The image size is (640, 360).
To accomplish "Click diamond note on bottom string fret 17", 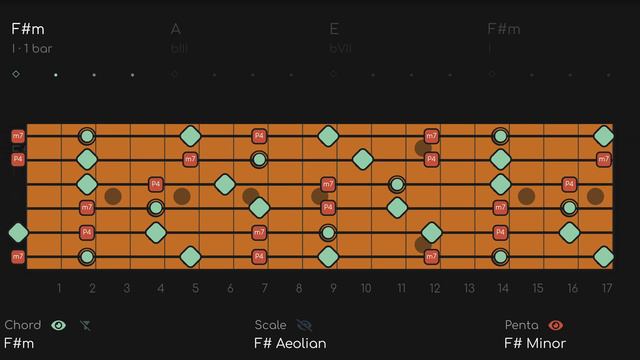I will (604, 257).
